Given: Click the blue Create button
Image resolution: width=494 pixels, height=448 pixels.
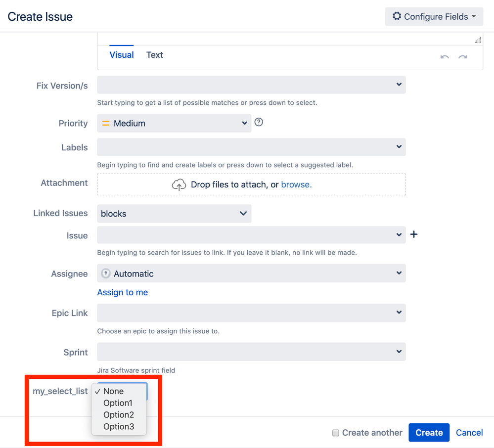Looking at the screenshot, I should pos(429,433).
